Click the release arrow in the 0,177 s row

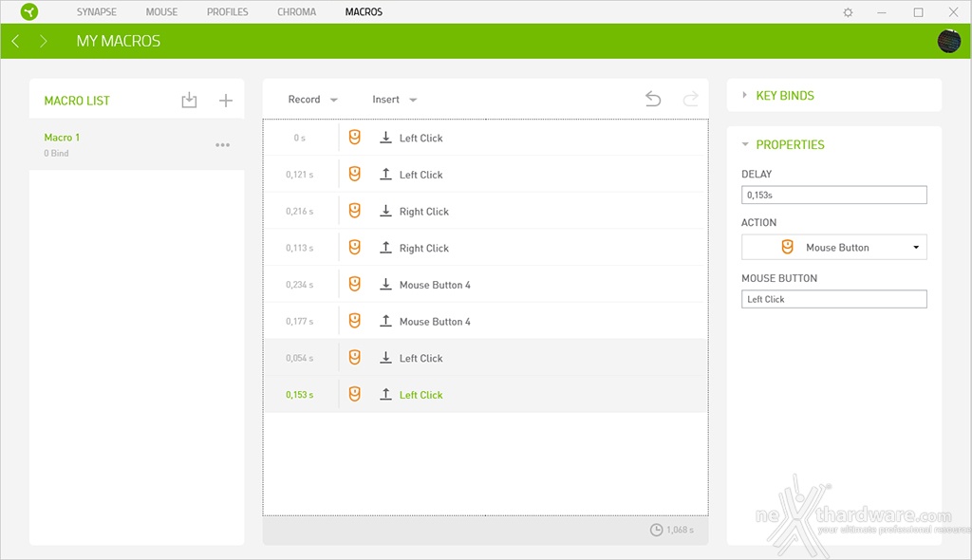[385, 320]
